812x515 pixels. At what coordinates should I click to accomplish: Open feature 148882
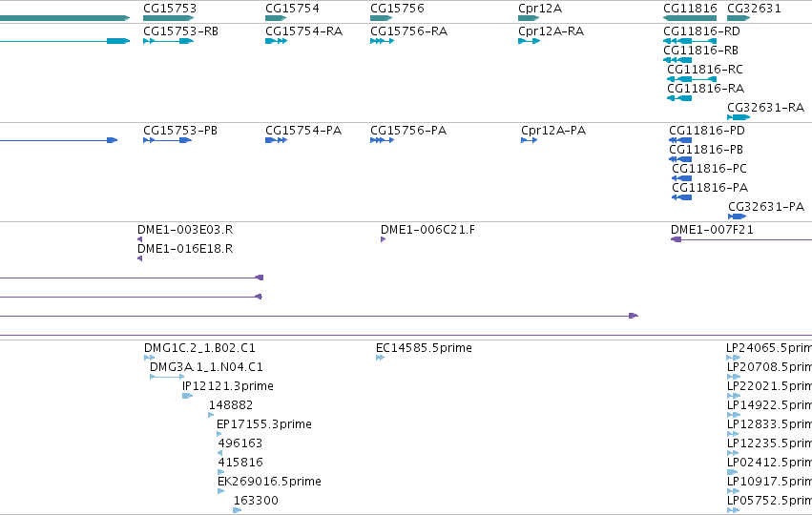(211, 415)
